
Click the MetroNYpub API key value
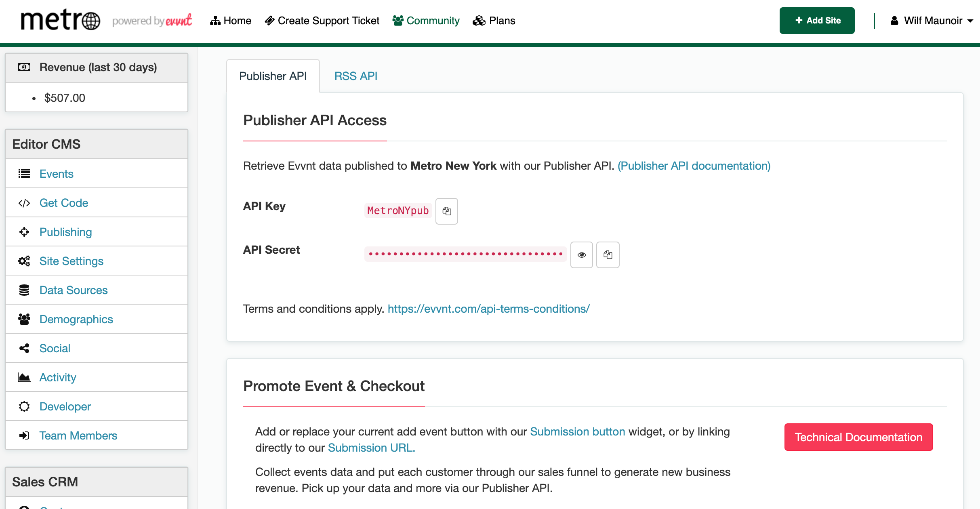(398, 210)
